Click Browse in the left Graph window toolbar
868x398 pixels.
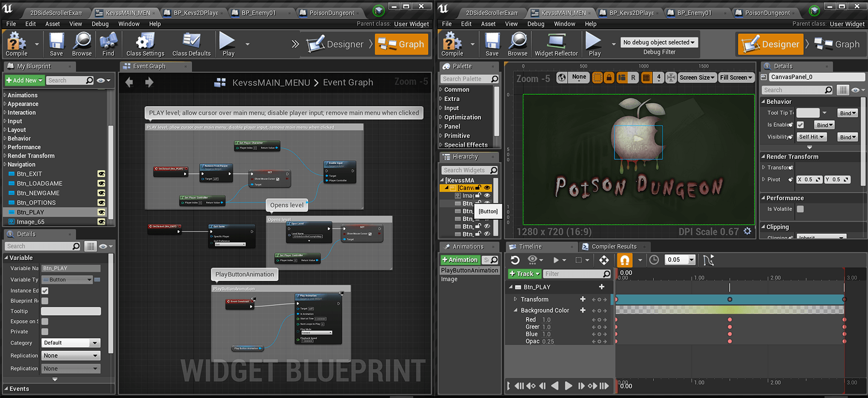coord(82,44)
